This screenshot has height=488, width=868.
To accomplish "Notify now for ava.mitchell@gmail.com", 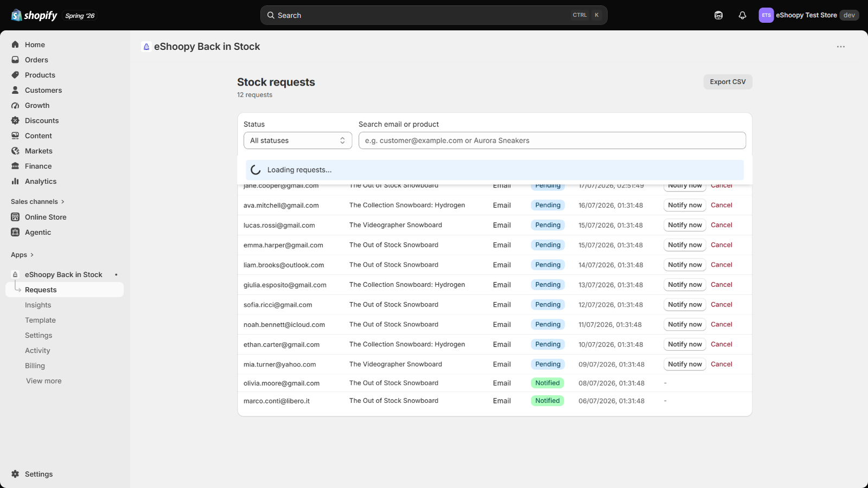I will click(x=685, y=205).
